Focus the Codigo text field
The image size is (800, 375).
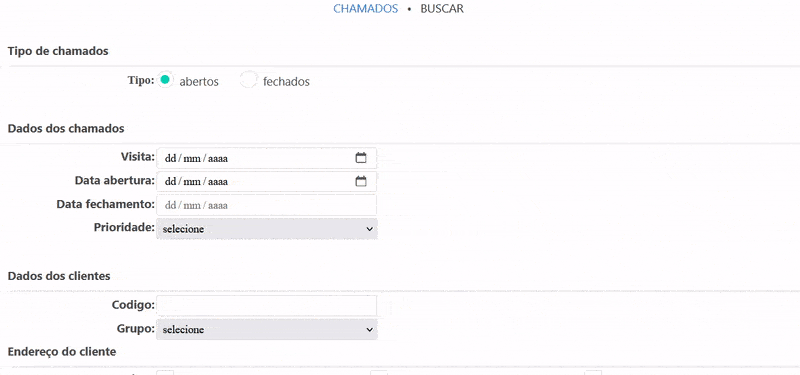pos(267,306)
